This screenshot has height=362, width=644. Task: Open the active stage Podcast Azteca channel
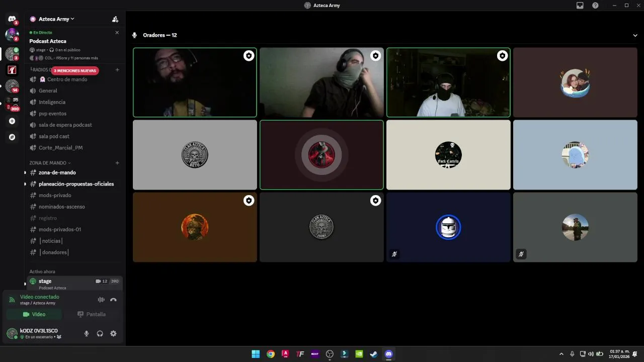coord(74,284)
